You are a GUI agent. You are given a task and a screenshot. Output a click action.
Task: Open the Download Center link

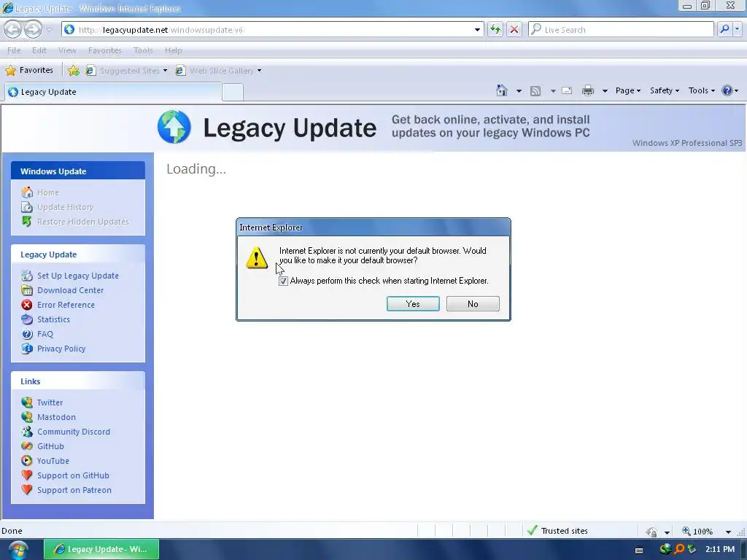coord(71,290)
